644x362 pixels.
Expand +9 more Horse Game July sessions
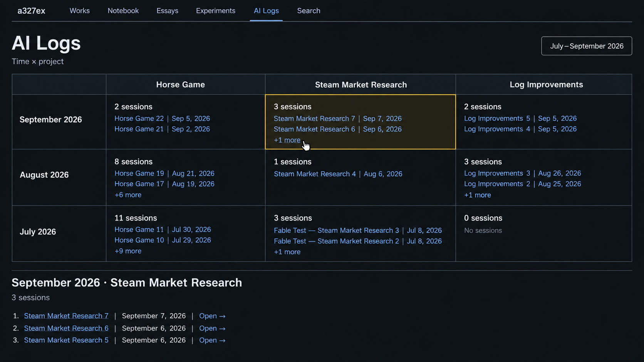128,251
